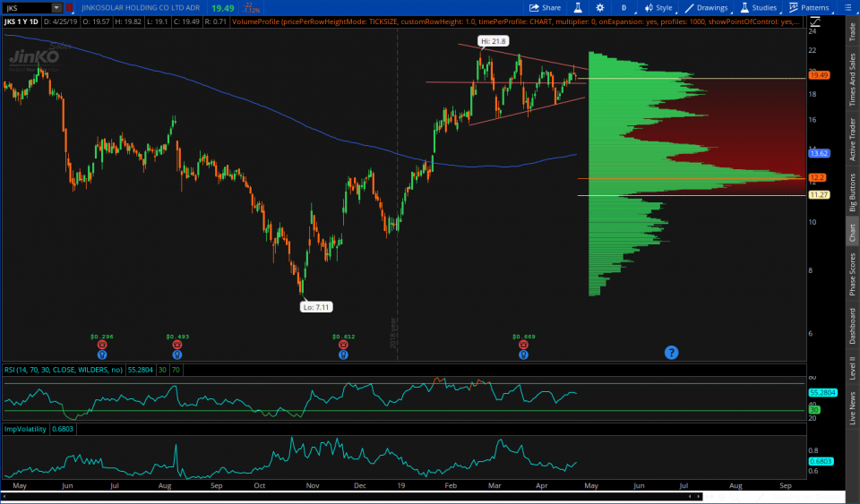Click the L: 19.1 low readout
860x504 pixels.
(x=157, y=21)
